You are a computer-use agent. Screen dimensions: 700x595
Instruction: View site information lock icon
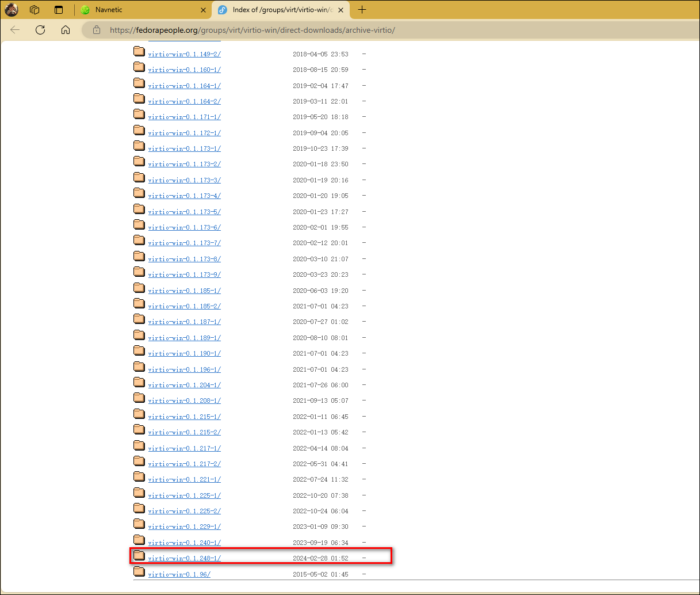tap(97, 30)
